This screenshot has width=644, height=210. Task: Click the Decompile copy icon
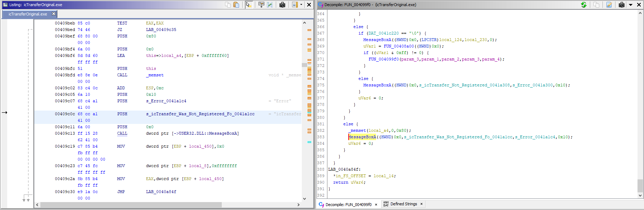pyautogui.click(x=596, y=5)
